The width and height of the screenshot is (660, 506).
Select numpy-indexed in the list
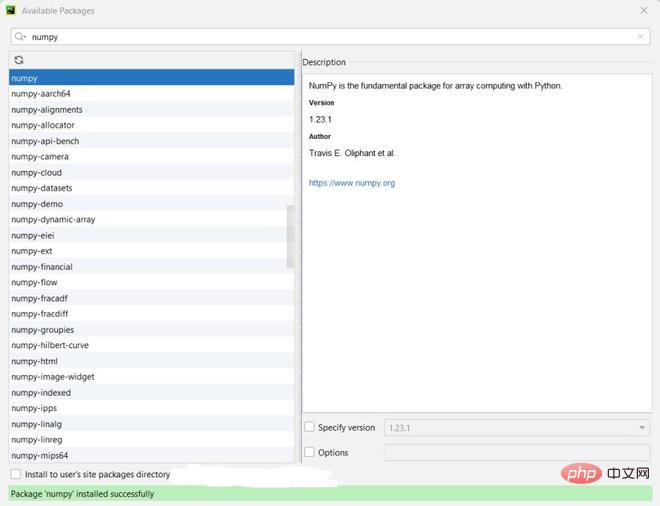click(x=152, y=392)
